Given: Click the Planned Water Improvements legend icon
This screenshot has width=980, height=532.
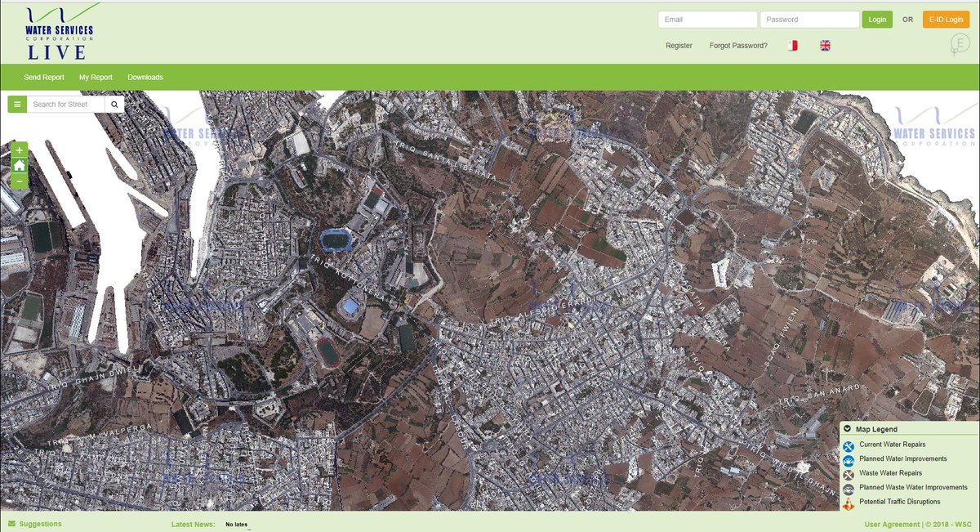Looking at the screenshot, I should tap(848, 460).
